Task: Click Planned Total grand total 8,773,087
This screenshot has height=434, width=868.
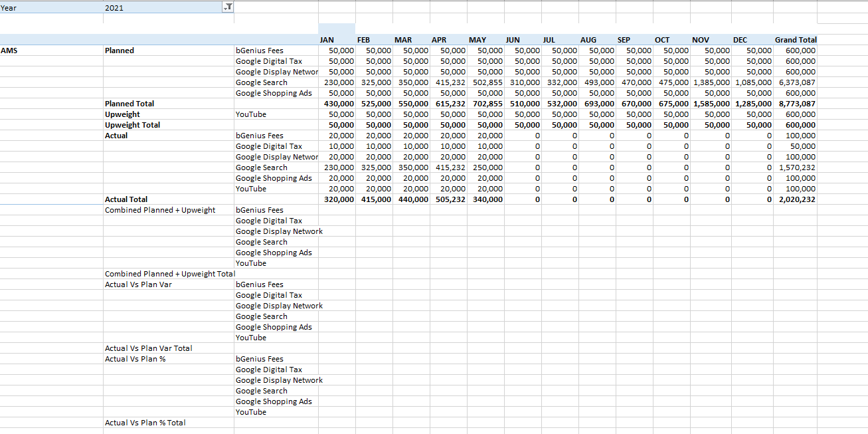Action: pyautogui.click(x=797, y=104)
